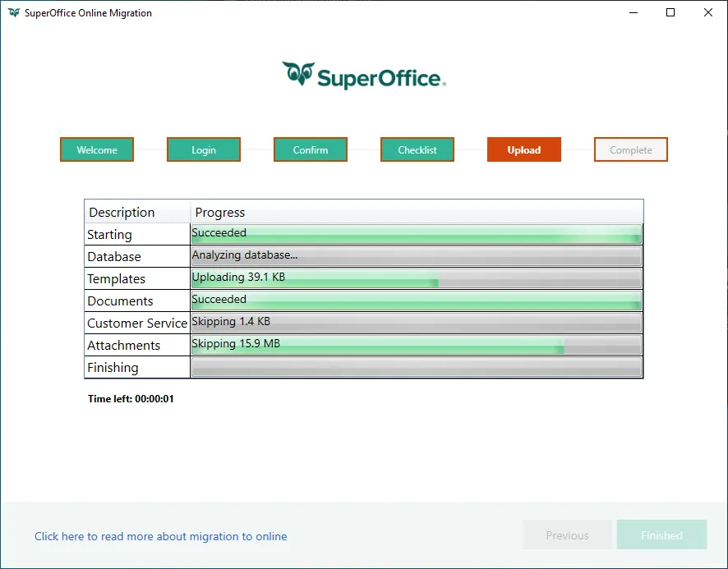Screen dimensions: 728x569
Task: Click the Finishing row progress bar
Action: tap(416, 368)
